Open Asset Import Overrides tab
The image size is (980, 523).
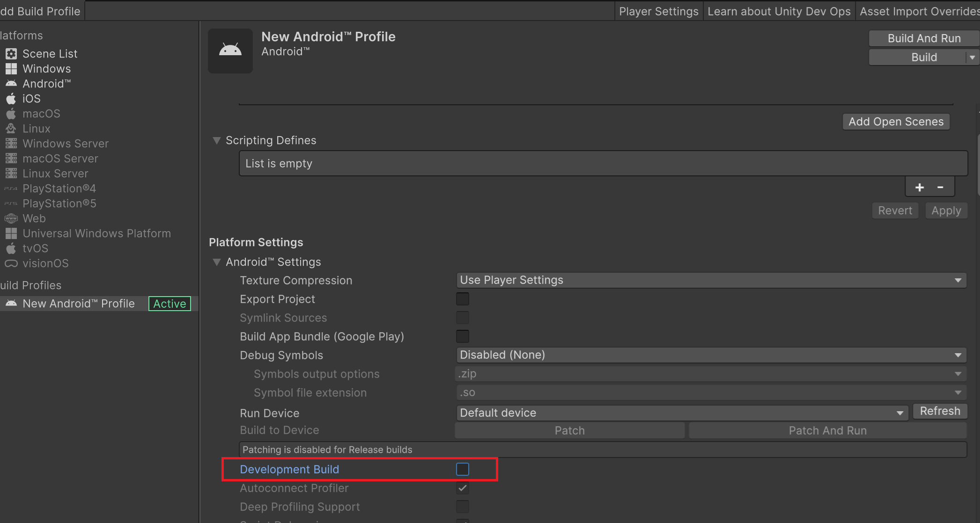pyautogui.click(x=919, y=11)
